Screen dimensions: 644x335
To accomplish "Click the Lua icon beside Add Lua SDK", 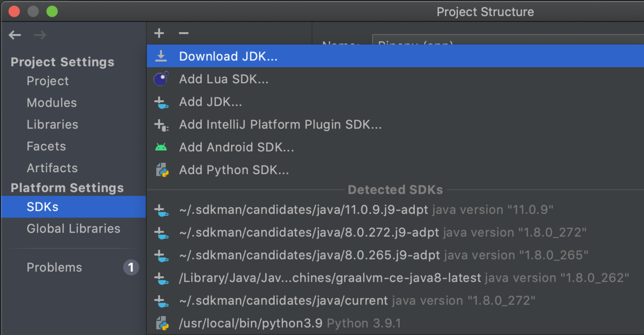I will [x=161, y=79].
